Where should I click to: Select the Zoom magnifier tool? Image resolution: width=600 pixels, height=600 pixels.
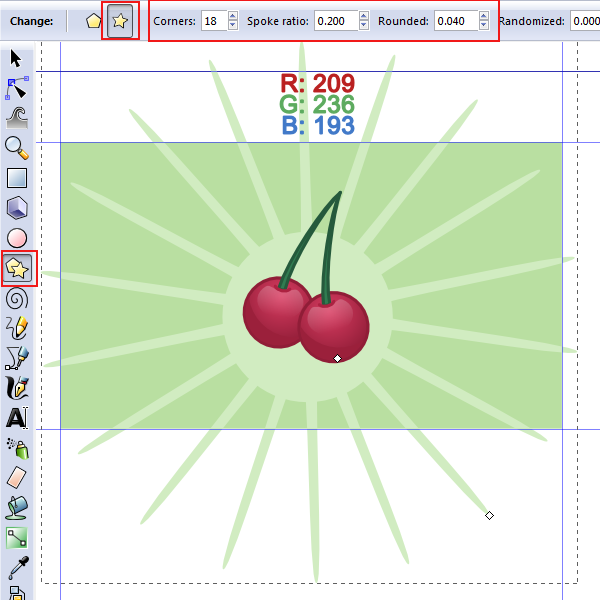pyautogui.click(x=17, y=148)
